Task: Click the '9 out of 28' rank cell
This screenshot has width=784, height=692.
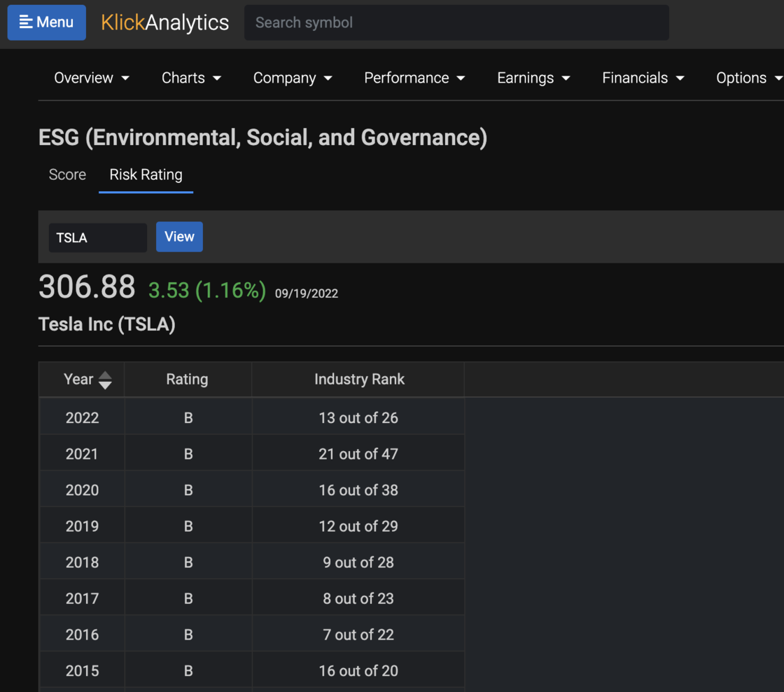Action: pos(358,562)
